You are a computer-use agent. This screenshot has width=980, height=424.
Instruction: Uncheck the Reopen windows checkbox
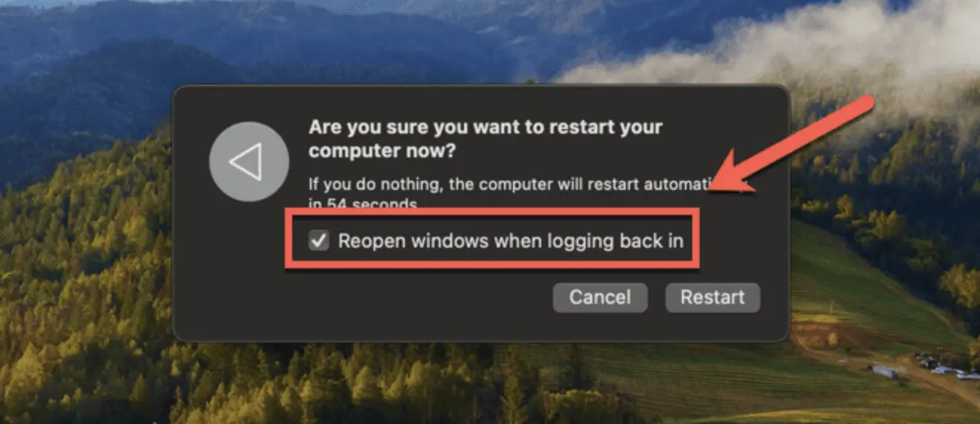319,240
